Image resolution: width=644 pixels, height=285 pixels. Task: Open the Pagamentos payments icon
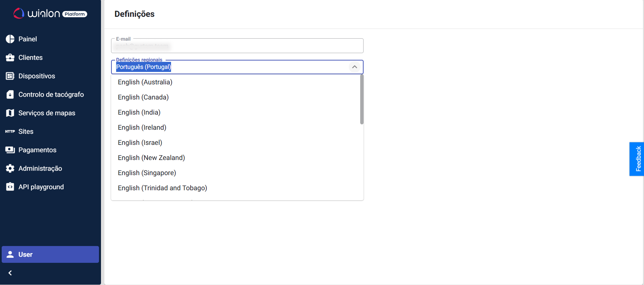tap(10, 150)
